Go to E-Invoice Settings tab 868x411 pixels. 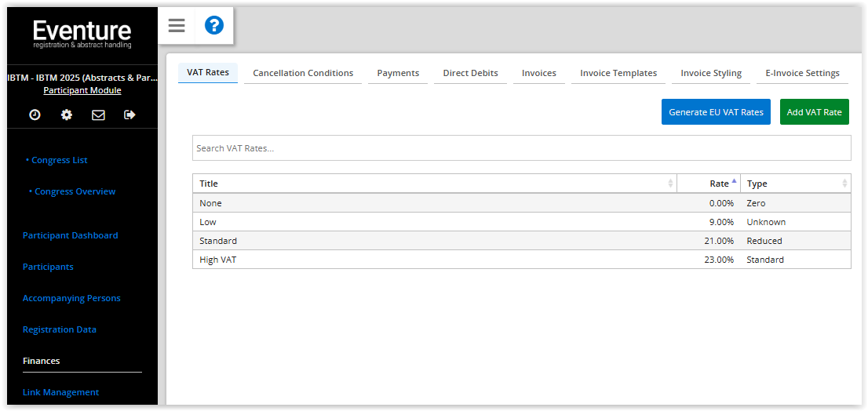(x=802, y=73)
